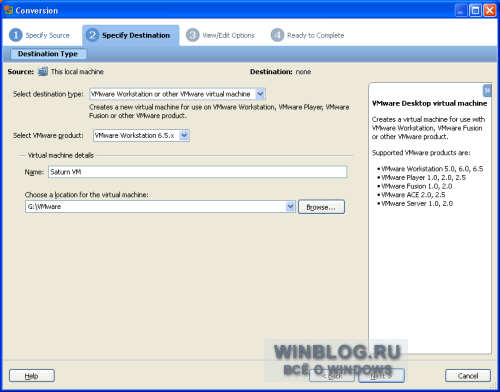This screenshot has height=392, width=500.
Task: Click 'Choose a location for the virtual machine:' label
Action: (x=87, y=195)
